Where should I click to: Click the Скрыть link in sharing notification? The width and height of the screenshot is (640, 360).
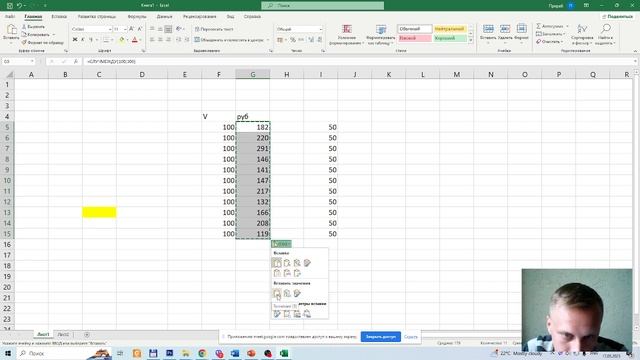[x=411, y=337]
